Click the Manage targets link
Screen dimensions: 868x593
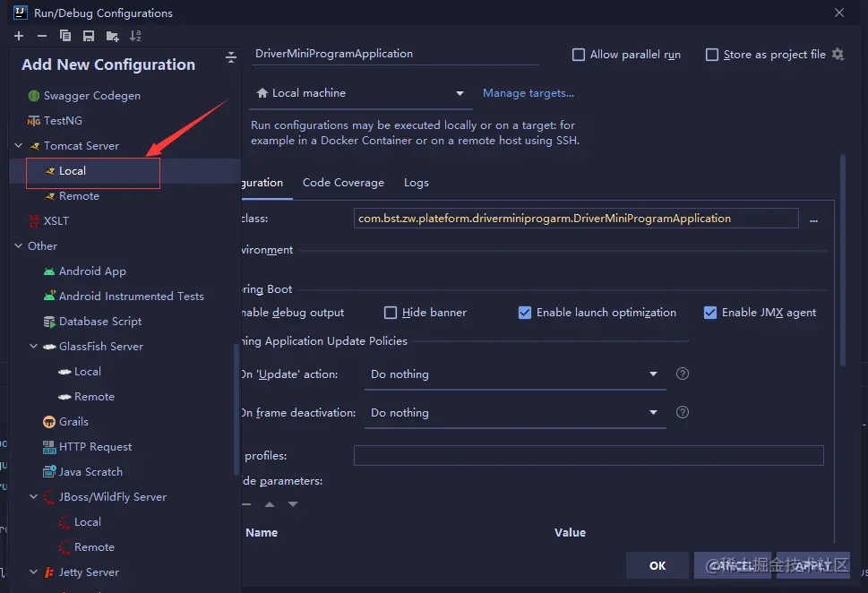(529, 93)
